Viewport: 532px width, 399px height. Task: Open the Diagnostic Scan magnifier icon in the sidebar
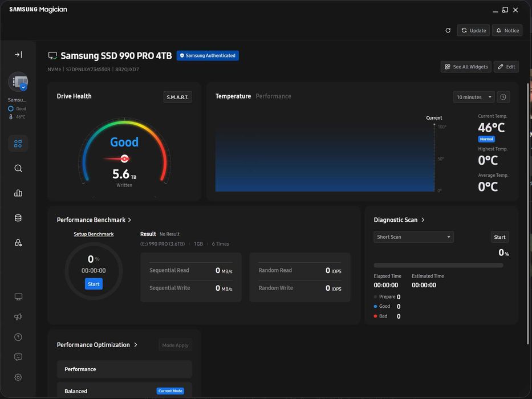coord(18,168)
